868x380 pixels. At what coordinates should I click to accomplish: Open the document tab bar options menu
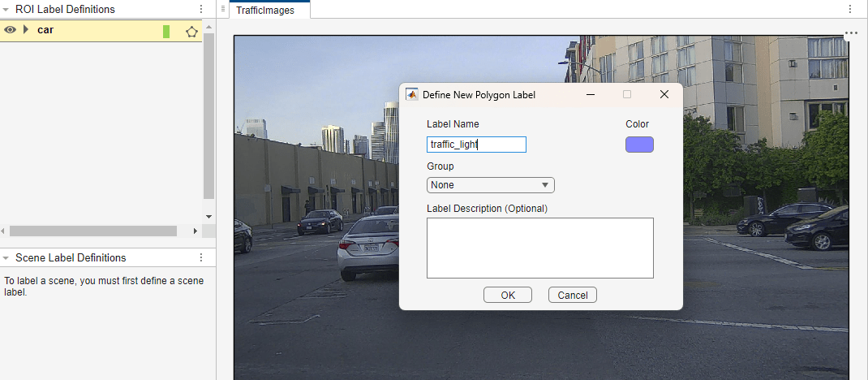[850, 10]
